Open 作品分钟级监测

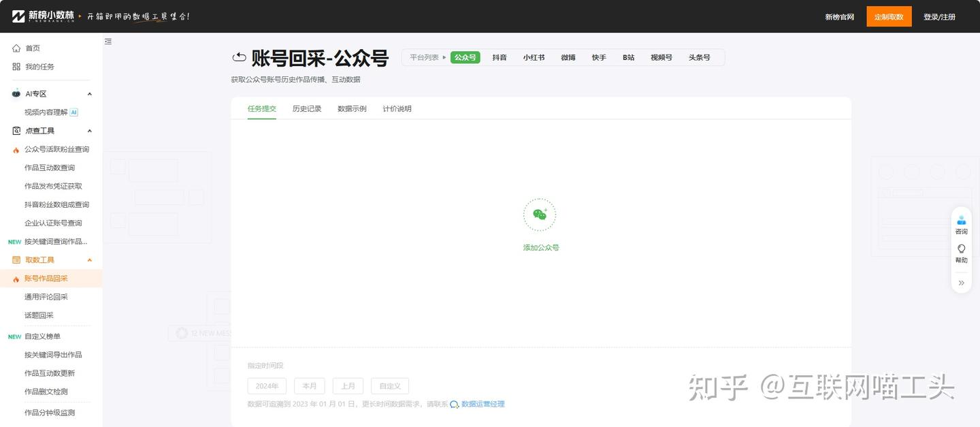point(51,413)
